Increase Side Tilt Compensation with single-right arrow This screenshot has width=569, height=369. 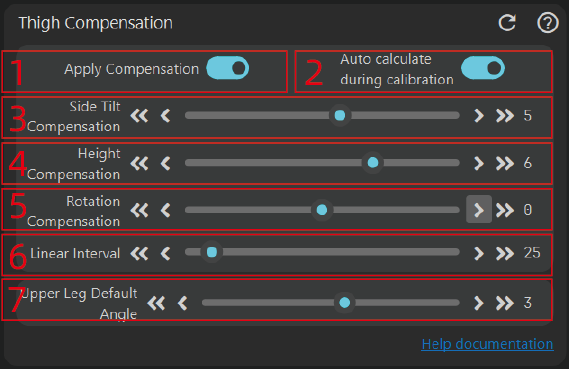(479, 116)
